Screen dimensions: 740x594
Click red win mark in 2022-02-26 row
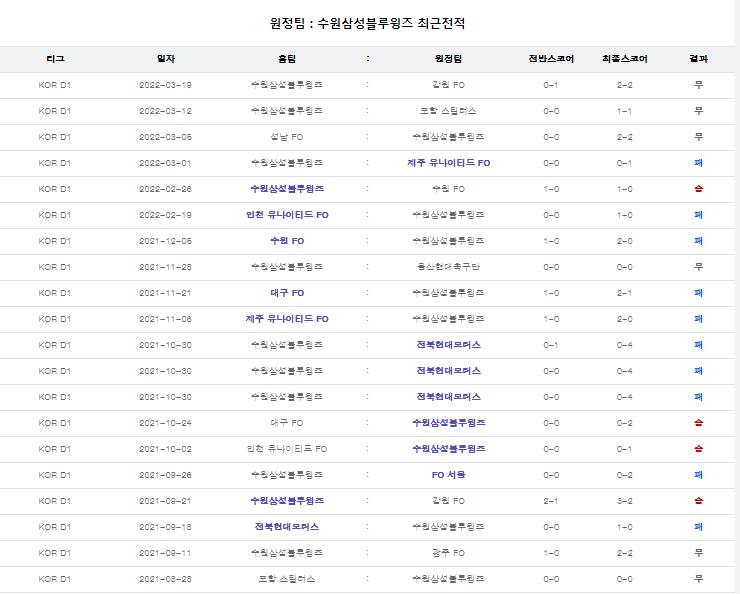point(698,189)
